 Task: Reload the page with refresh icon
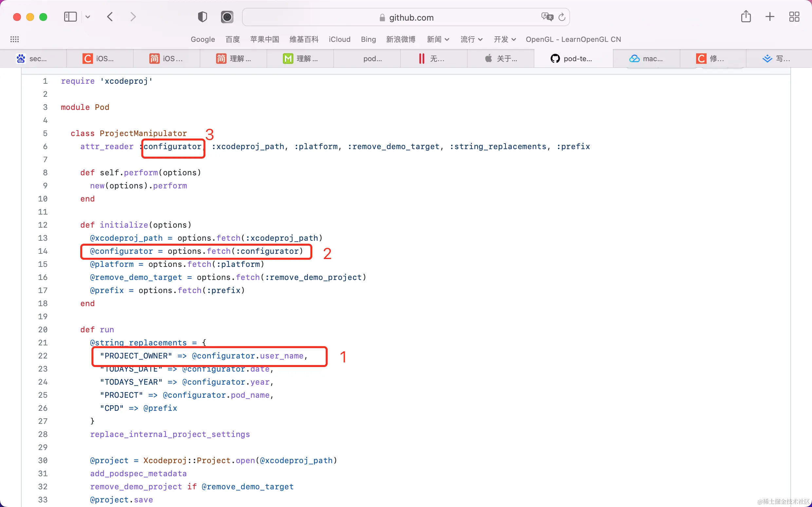(x=562, y=17)
